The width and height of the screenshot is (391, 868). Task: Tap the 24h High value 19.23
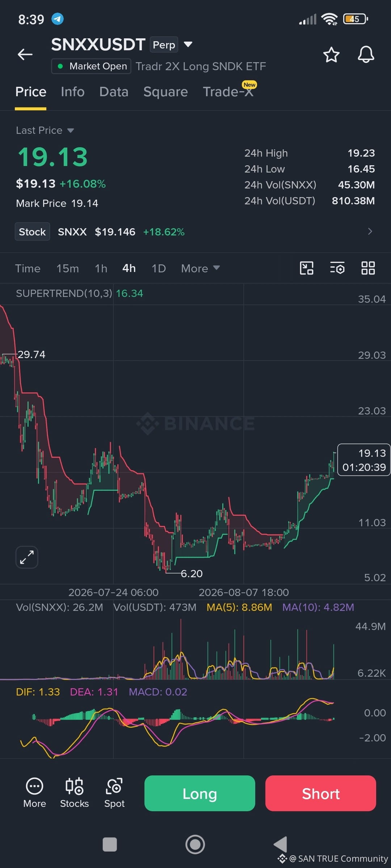[361, 153]
